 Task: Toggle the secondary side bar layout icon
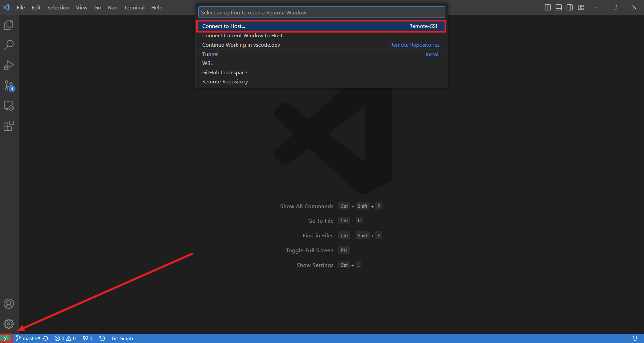(x=570, y=7)
